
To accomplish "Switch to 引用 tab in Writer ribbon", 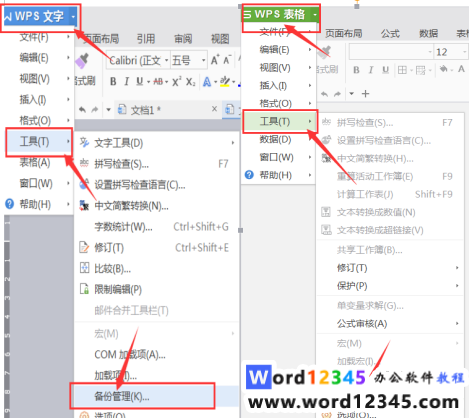I will [146, 39].
